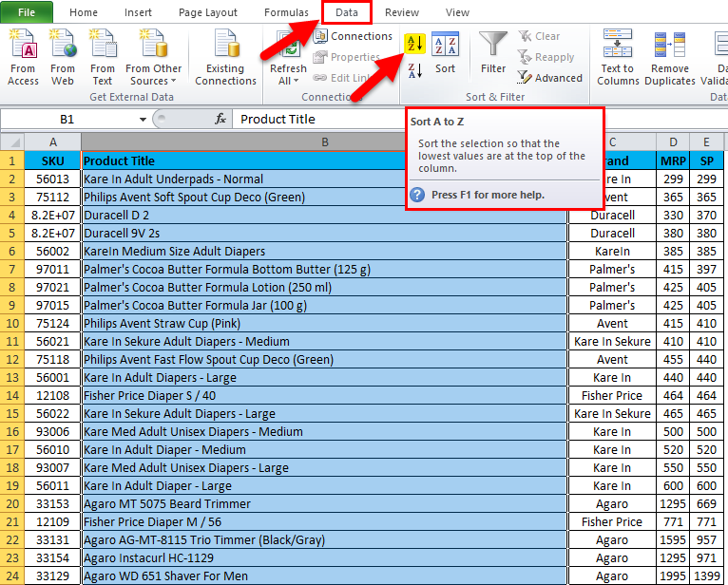This screenshot has width=728, height=585.
Task: Select cell 'Philips Avent Straw Cup (Pink)'
Action: (324, 323)
